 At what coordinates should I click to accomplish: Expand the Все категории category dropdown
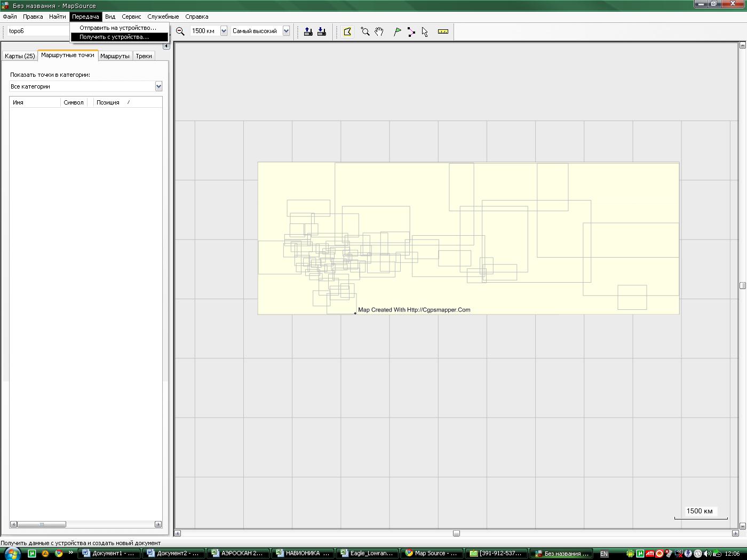pyautogui.click(x=158, y=86)
